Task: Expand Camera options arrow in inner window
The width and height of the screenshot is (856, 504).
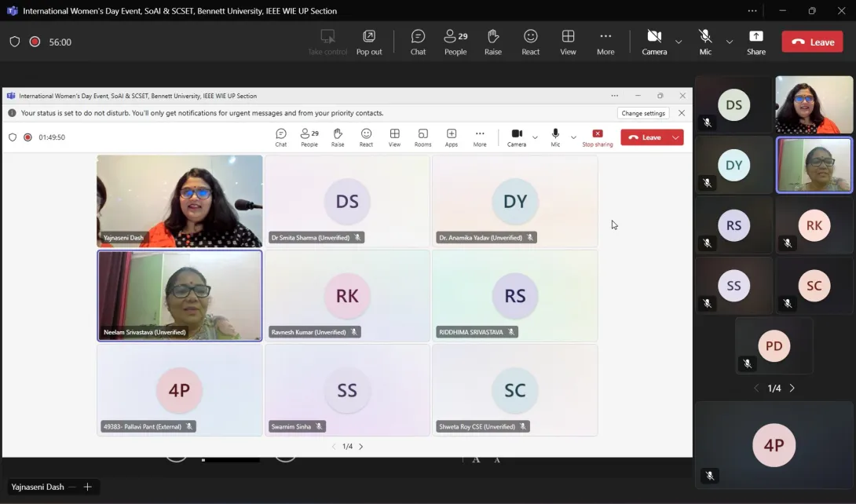Action: (535, 137)
